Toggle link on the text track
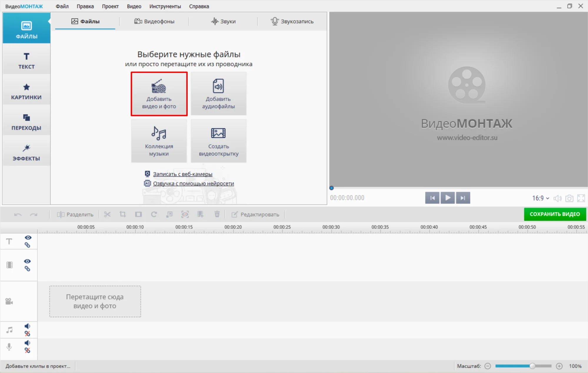Screen dimensions: 588x373 click(x=27, y=245)
